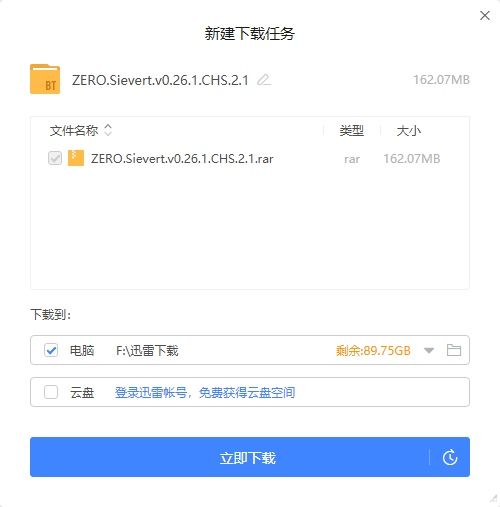Sort files by 文件名称 sort arrows
Screen dimensions: 500x507
108,130
